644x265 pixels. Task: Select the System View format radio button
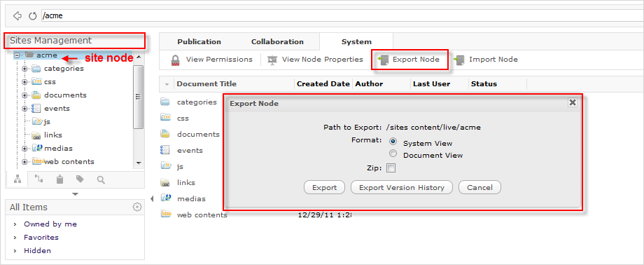(393, 141)
